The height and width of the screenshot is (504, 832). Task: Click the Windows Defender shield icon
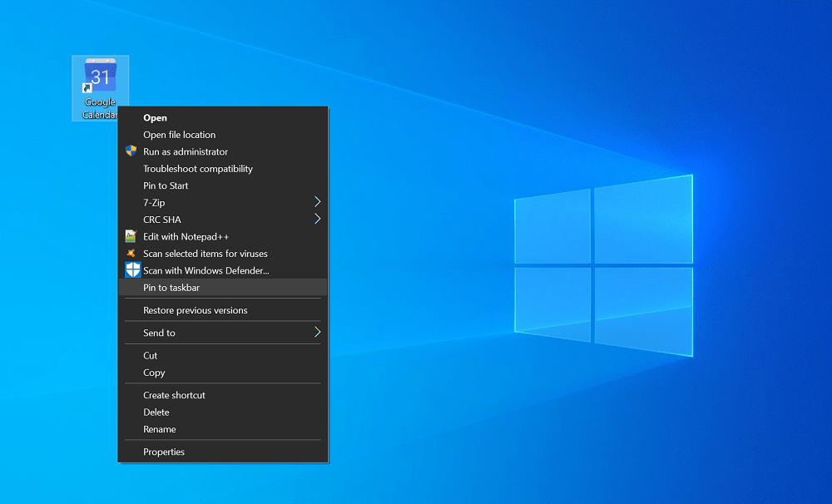[x=132, y=270]
